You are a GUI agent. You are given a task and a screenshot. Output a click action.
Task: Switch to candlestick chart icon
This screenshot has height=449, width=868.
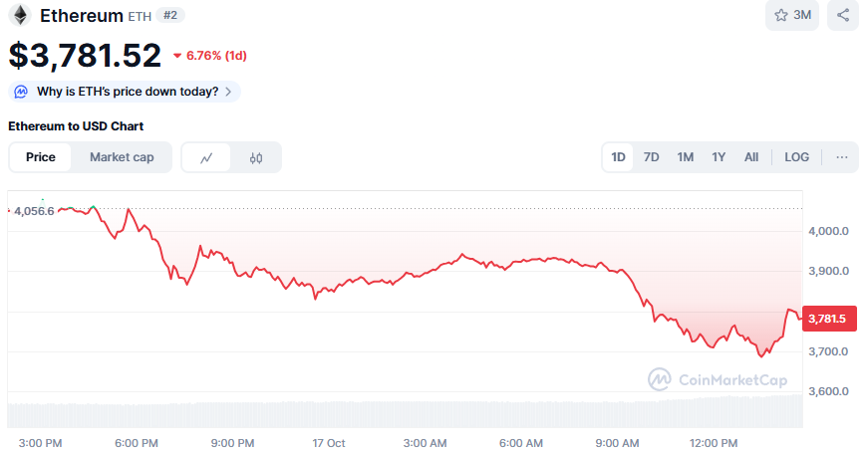pyautogui.click(x=256, y=157)
